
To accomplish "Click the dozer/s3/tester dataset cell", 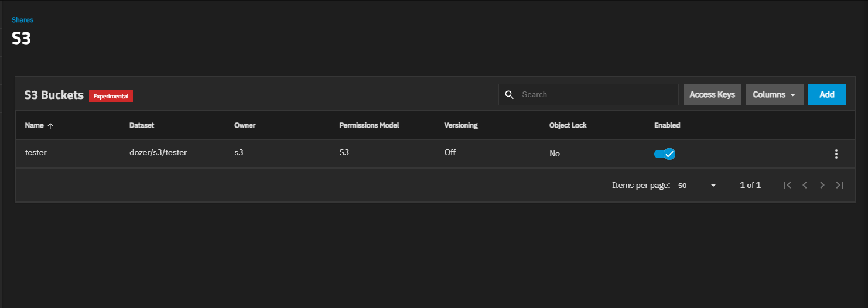I will 158,153.
